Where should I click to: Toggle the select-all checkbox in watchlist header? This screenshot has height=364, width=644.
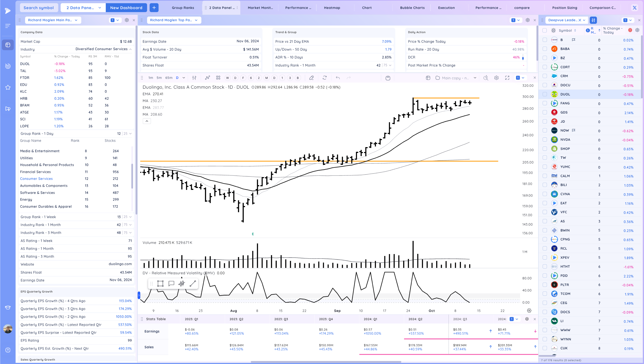pyautogui.click(x=545, y=30)
